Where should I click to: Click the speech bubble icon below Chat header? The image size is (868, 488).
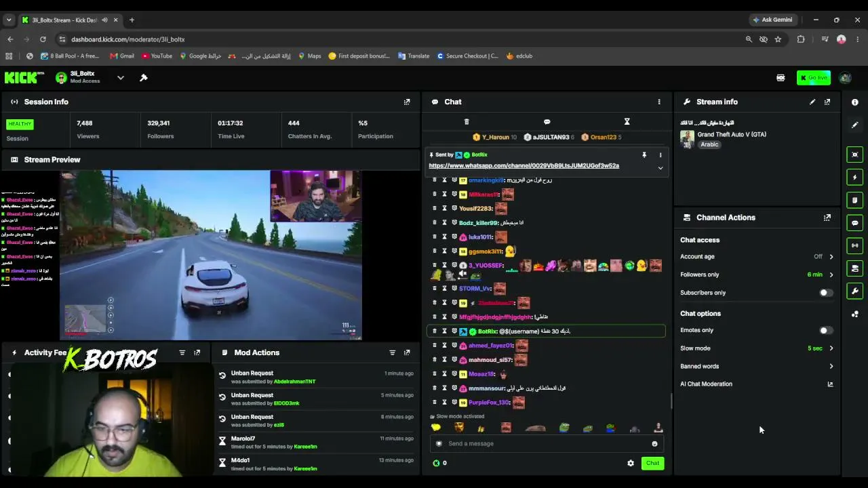pyautogui.click(x=547, y=122)
